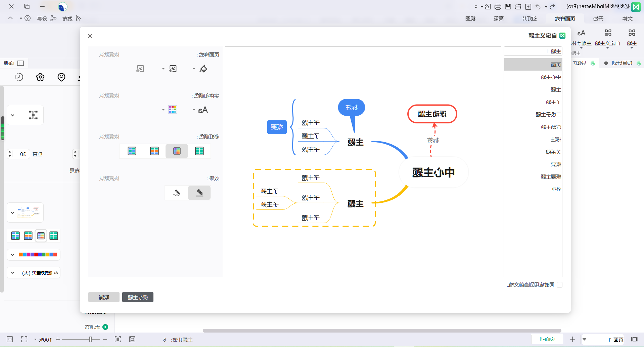Open the 开始 ribbon tab
Screen dimensions: 644x347
tap(598, 18)
